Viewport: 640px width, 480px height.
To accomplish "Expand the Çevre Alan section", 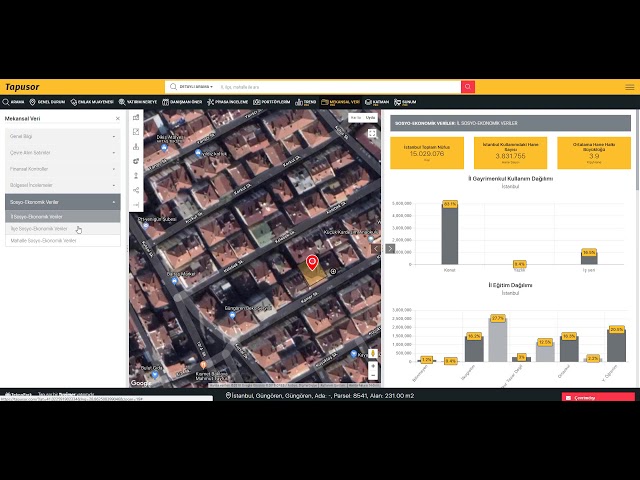I will tap(62, 153).
